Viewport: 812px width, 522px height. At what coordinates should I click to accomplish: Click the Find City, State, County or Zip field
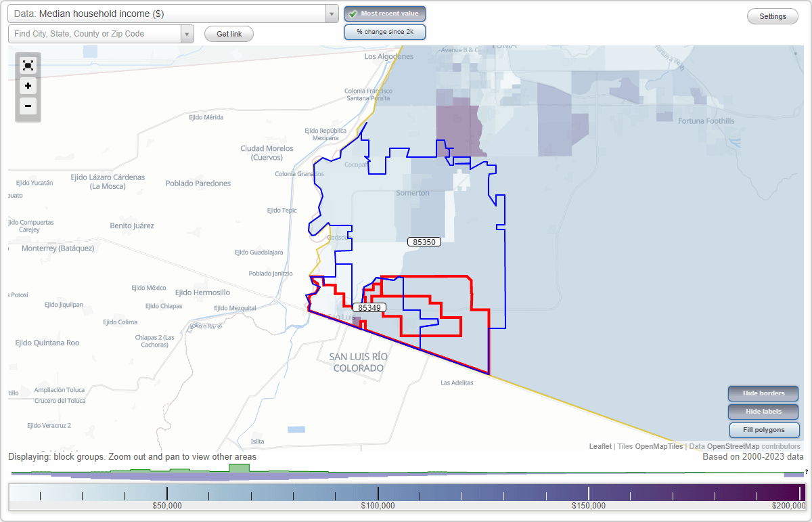pyautogui.click(x=95, y=34)
